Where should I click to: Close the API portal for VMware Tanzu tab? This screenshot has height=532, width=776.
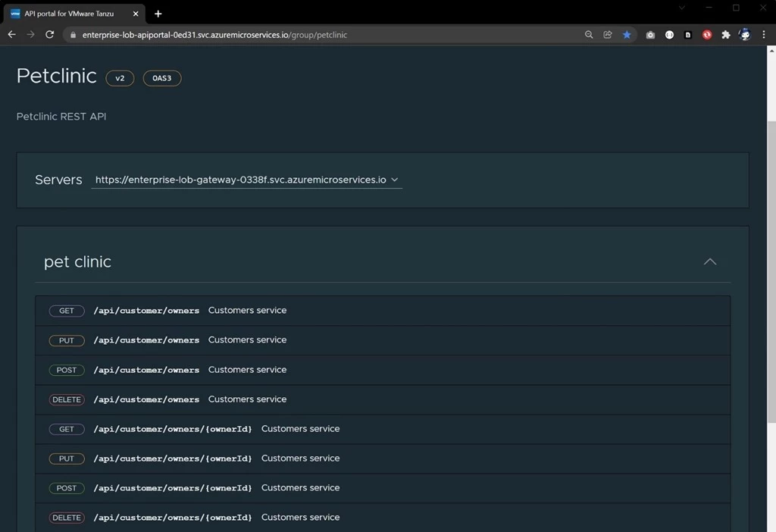tap(136, 14)
